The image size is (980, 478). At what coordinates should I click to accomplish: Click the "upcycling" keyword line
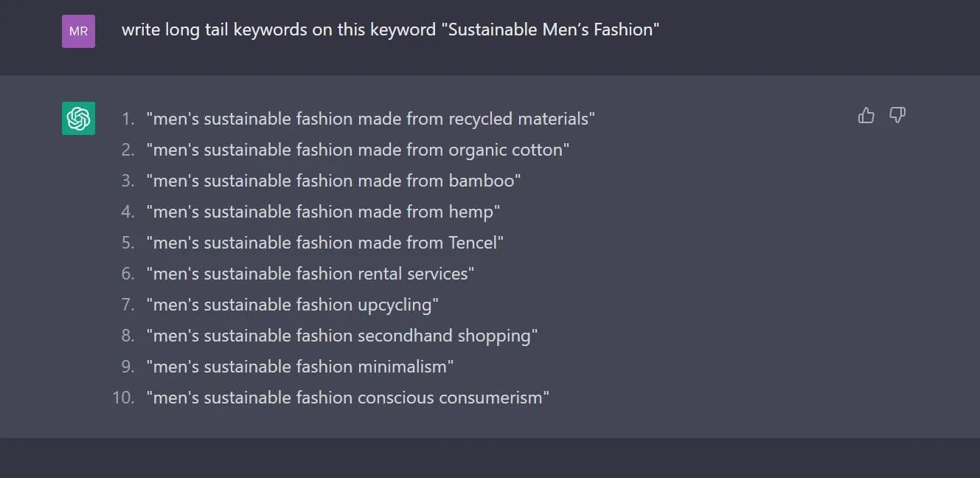(x=292, y=305)
